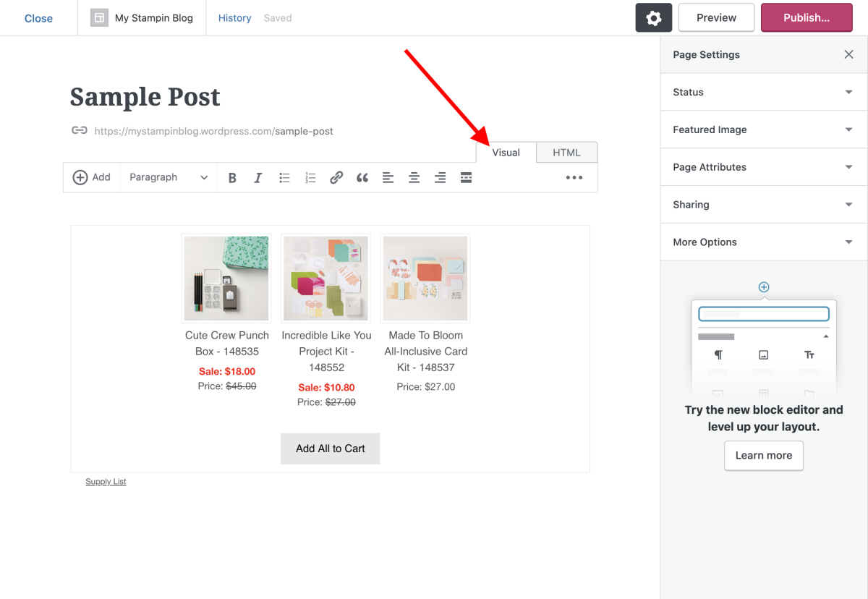868x599 pixels.
Task: Click the Saved status text
Action: pos(278,18)
